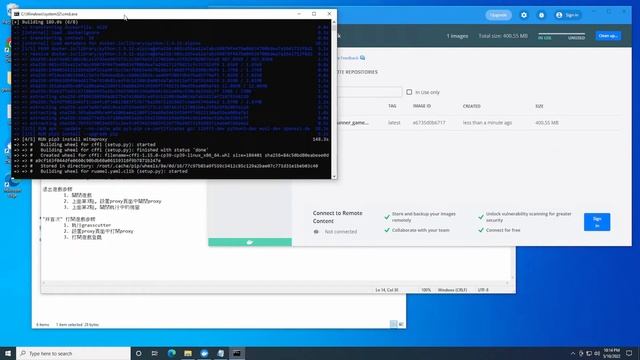Select the 'latest' tag cell
Screen dimensions: 640x360
(x=394, y=123)
